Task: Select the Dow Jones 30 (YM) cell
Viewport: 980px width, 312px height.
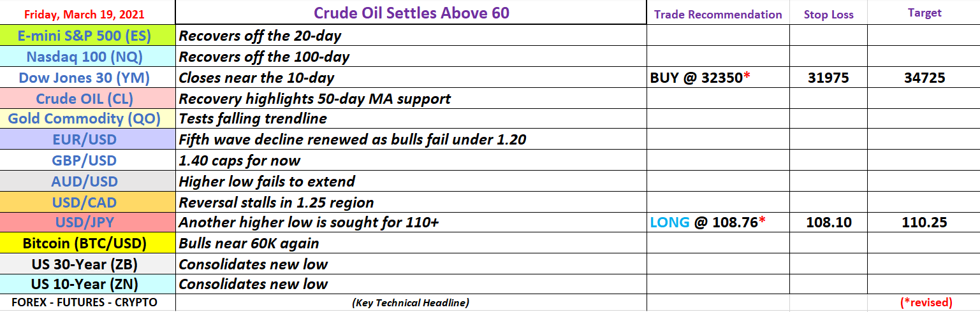Action: pos(87,78)
